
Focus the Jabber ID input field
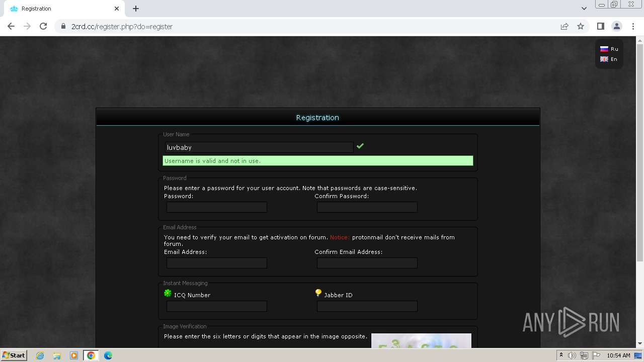click(367, 306)
